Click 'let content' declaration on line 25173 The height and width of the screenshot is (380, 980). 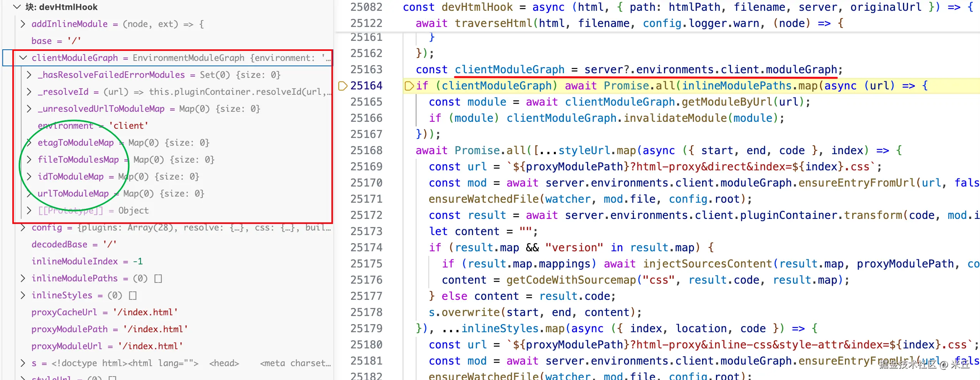pyautogui.click(x=464, y=231)
